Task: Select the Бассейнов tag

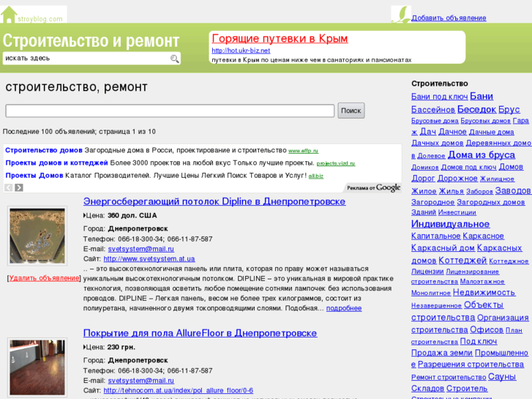Action: [x=433, y=110]
